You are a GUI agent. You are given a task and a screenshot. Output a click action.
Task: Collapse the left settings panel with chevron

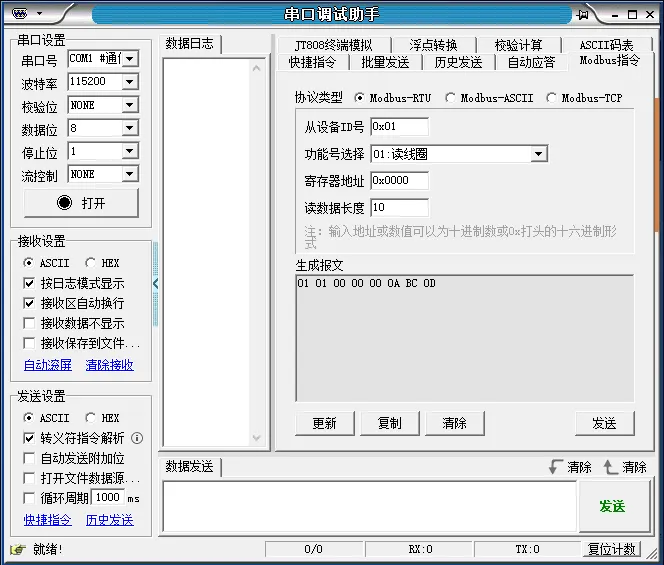(x=156, y=284)
